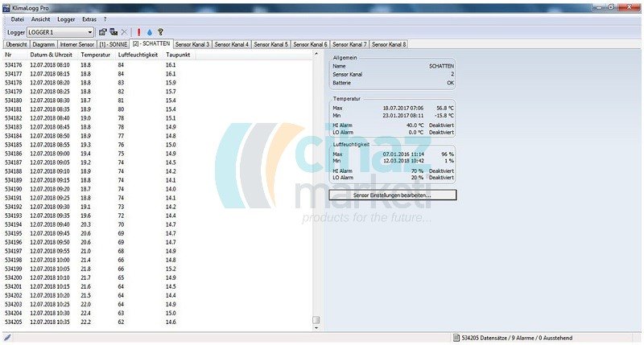Switch to Sensor Kanal 6 tab
The height and width of the screenshot is (345, 644).
(x=310, y=44)
